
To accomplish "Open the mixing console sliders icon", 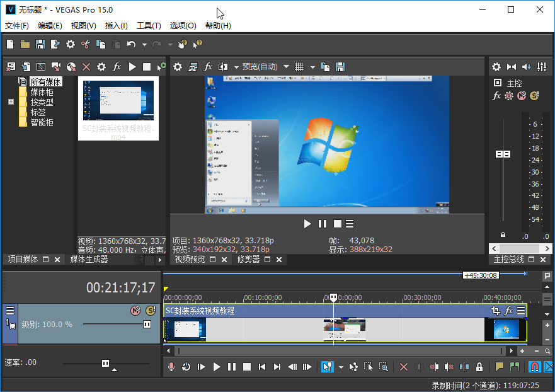I will 542,67.
